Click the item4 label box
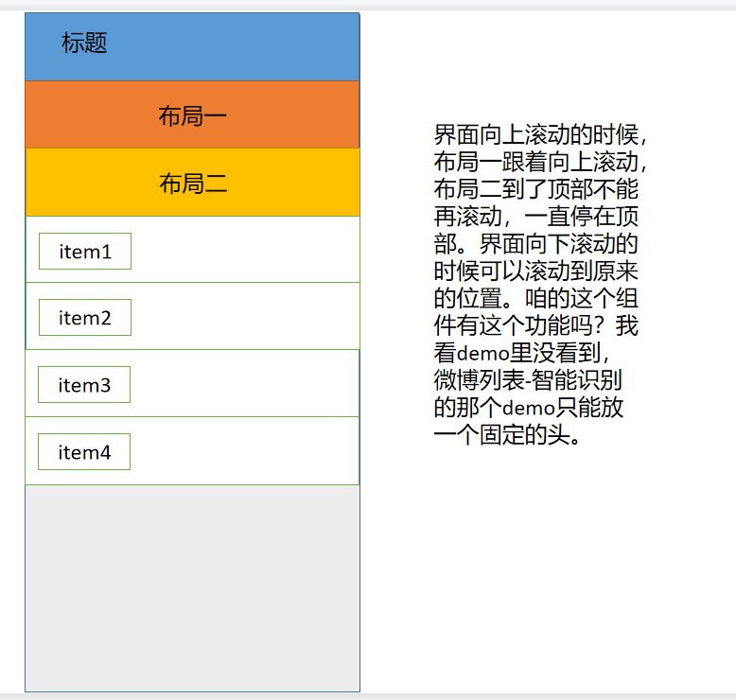This screenshot has width=736, height=700. pyautogui.click(x=84, y=451)
